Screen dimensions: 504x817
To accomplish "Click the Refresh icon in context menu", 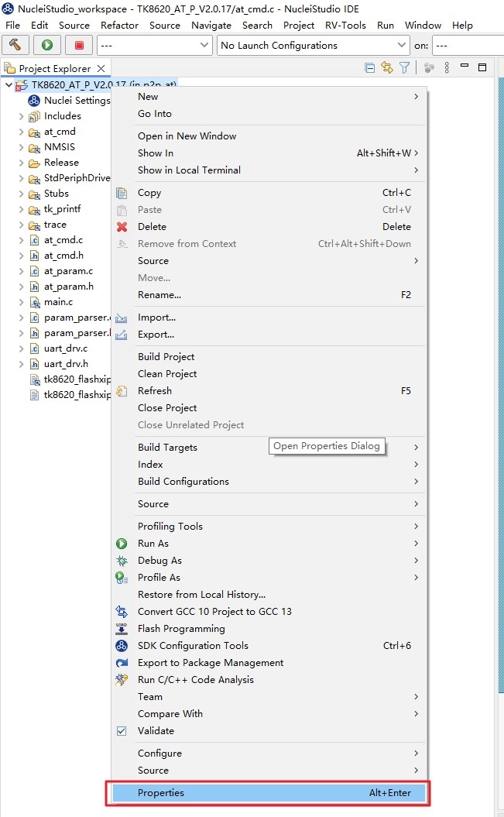I will [122, 391].
